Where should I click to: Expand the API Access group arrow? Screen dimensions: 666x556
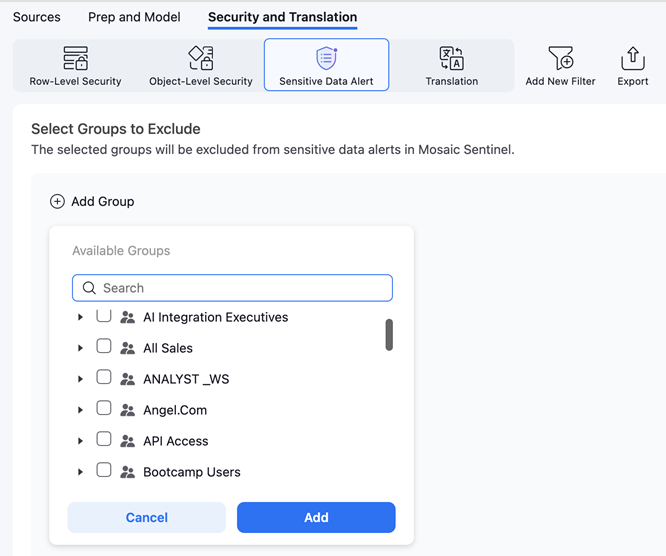pyautogui.click(x=80, y=441)
